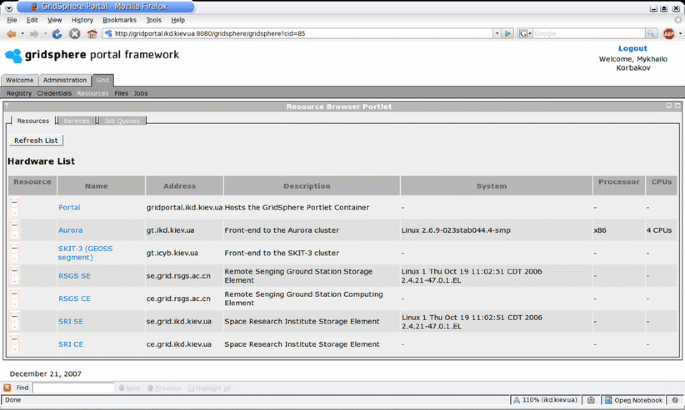685x410 pixels.
Task: Go forward with the Forward arrow
Action: [x=34, y=34]
